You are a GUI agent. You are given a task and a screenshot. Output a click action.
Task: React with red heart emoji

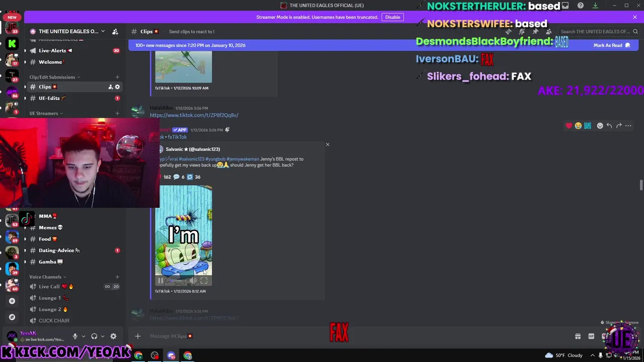point(569,126)
